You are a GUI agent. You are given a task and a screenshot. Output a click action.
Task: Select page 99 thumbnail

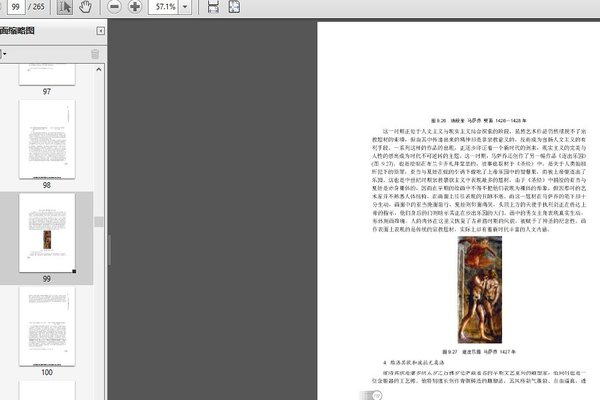click(x=47, y=233)
